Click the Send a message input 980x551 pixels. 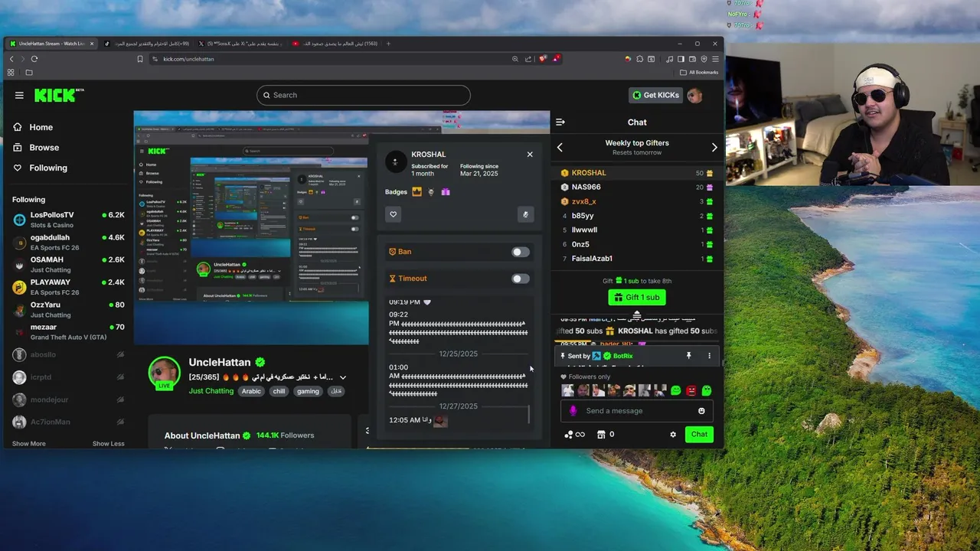coord(635,411)
